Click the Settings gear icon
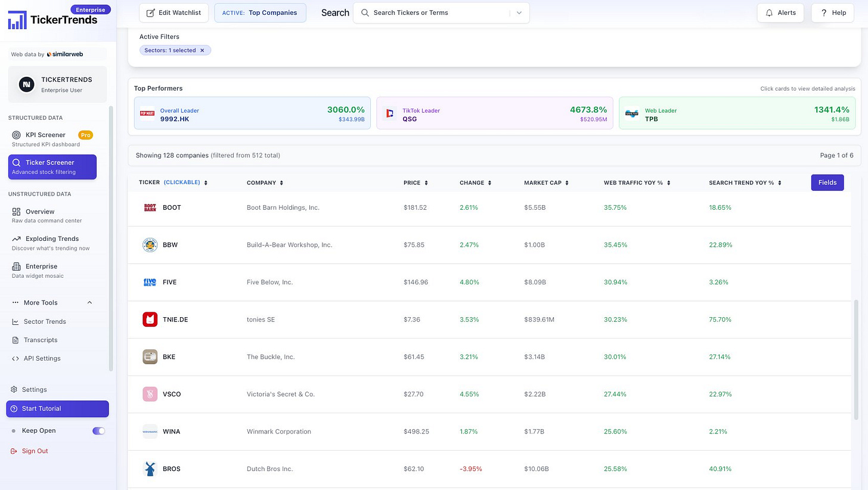Screen dimensions: 868x490 click(x=14, y=389)
